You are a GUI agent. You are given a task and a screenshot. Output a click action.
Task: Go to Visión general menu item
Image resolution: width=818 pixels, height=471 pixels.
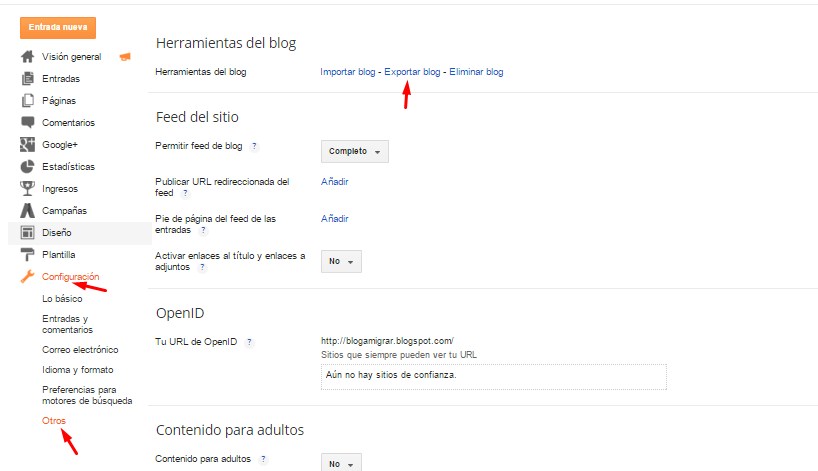71,56
